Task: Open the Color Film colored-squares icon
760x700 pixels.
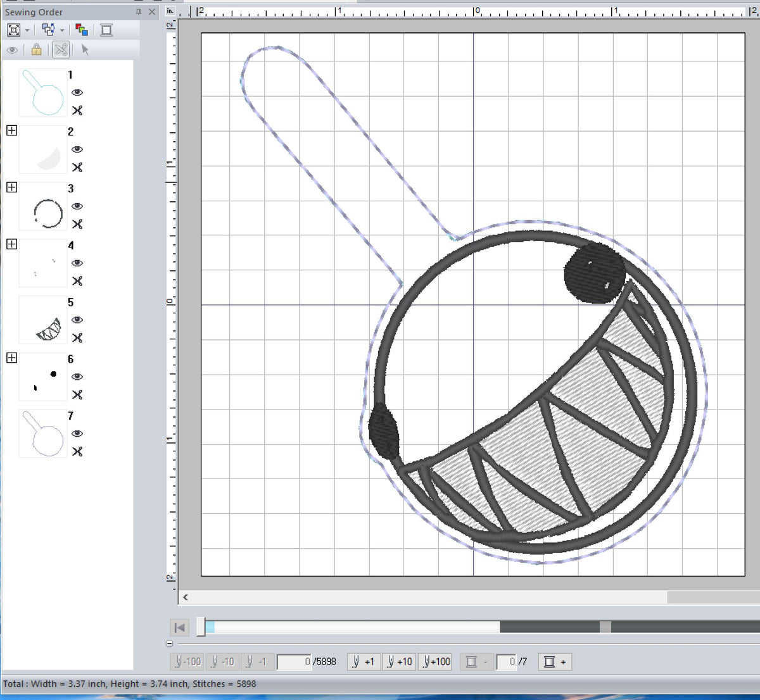Action: pyautogui.click(x=82, y=30)
